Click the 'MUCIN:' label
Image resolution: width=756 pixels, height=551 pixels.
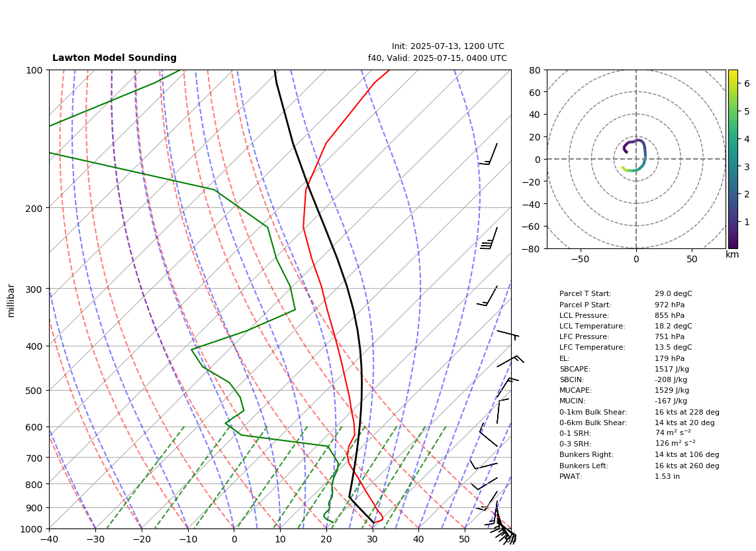tap(572, 401)
